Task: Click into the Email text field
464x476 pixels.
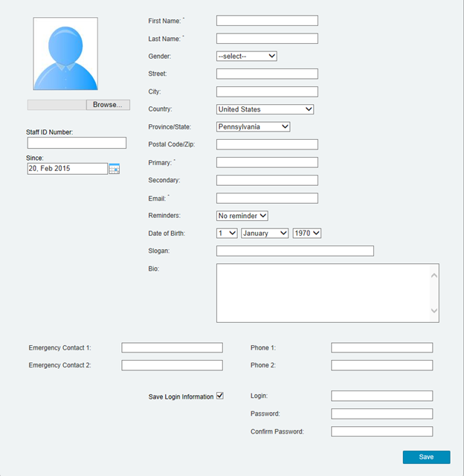Action: [267, 199]
